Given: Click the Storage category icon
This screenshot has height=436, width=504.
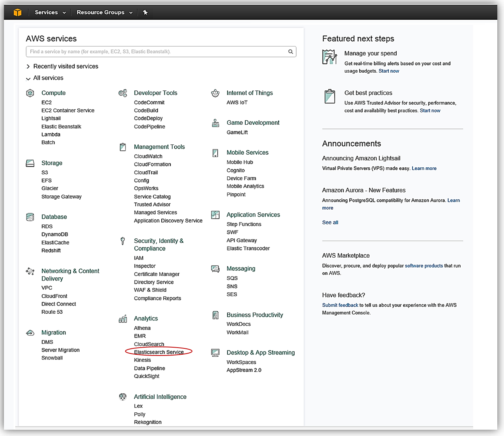Looking at the screenshot, I should (x=30, y=163).
